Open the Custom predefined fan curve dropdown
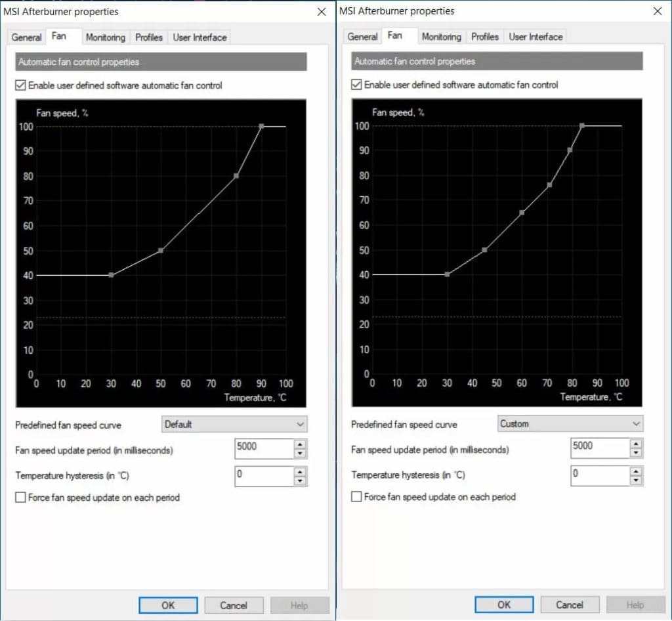The width and height of the screenshot is (672, 621). (570, 423)
